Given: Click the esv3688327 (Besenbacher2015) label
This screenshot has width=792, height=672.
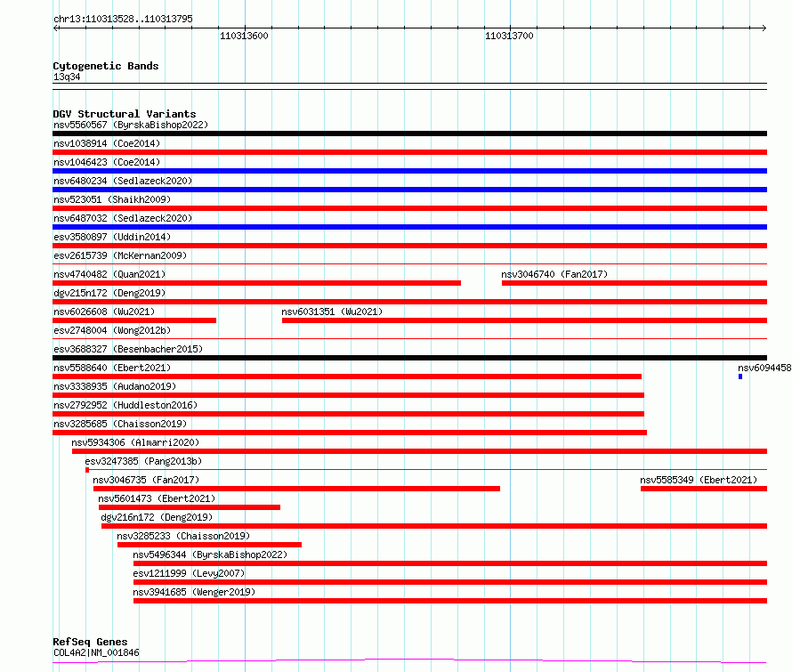Looking at the screenshot, I should click(x=128, y=349).
